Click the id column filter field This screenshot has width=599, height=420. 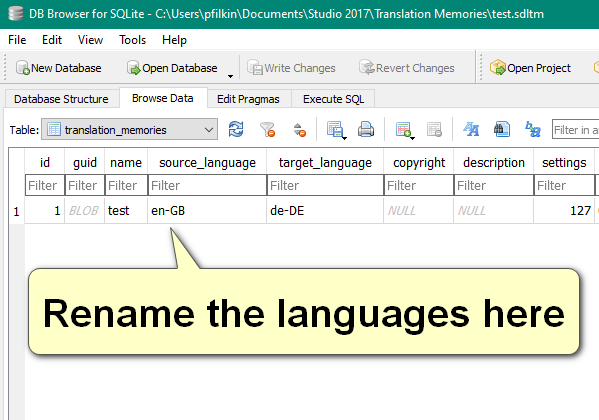[x=45, y=185]
